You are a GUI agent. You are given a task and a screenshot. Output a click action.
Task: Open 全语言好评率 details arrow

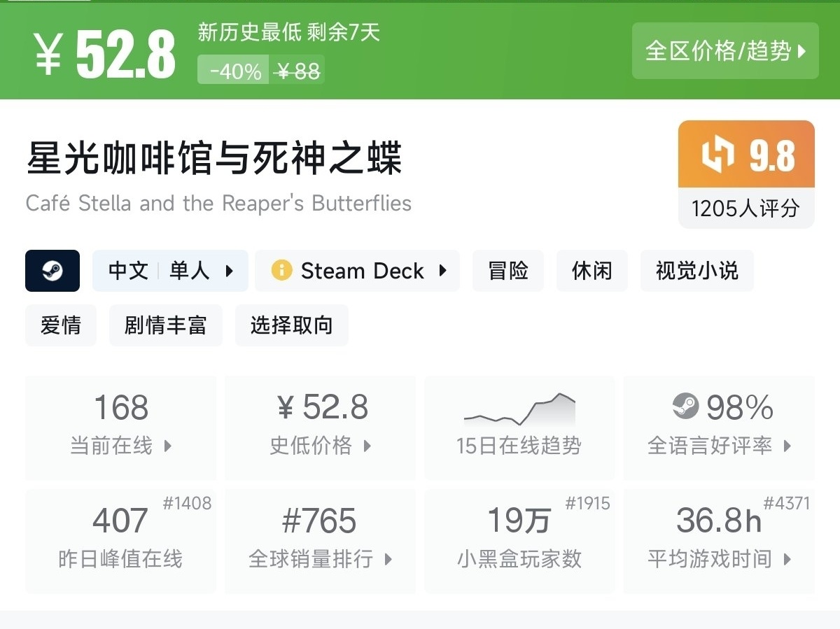pos(787,446)
